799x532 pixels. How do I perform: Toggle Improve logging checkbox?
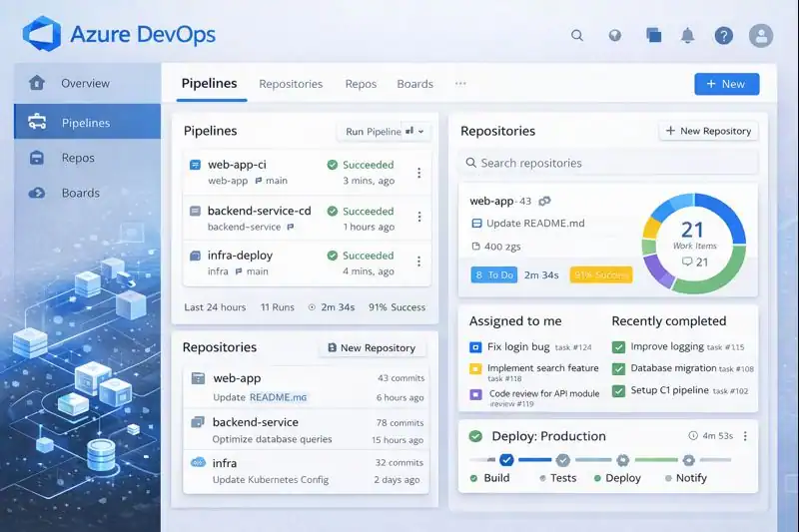click(x=618, y=347)
